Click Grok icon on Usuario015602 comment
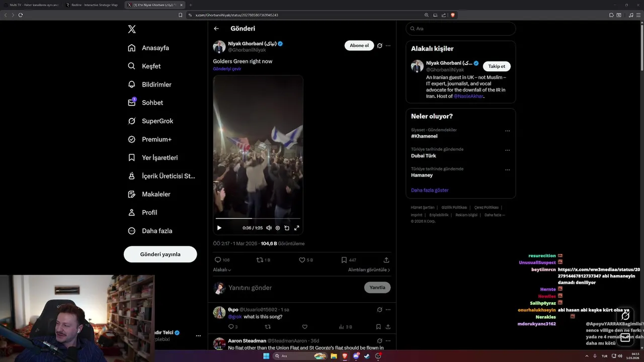 click(380, 310)
